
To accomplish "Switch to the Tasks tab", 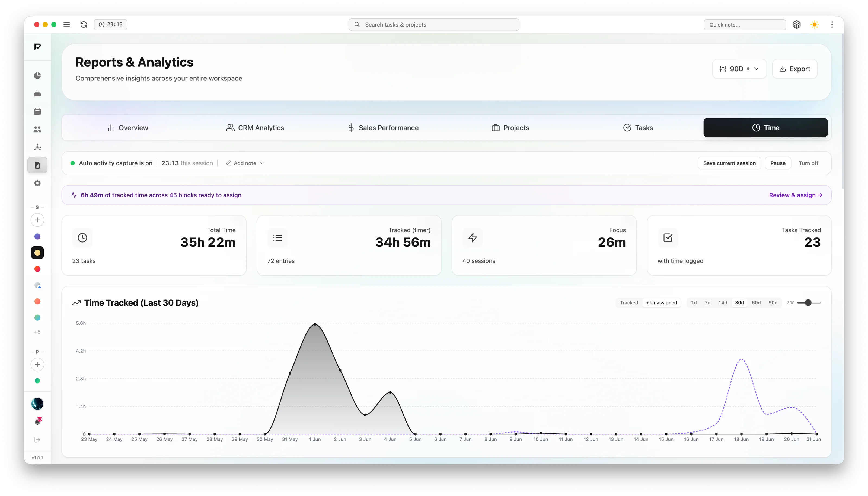I will click(x=637, y=128).
